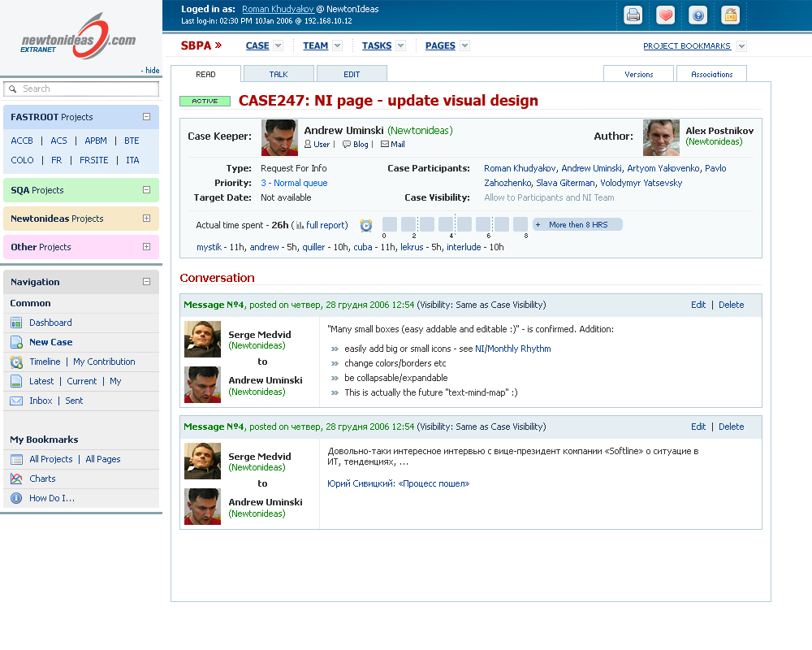The height and width of the screenshot is (650, 812).
Task: Open the TEAM menu dropdown arrow
Action: click(x=337, y=45)
